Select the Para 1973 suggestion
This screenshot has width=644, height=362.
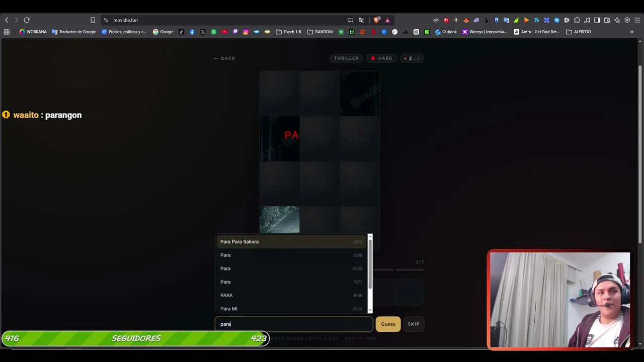click(291, 282)
